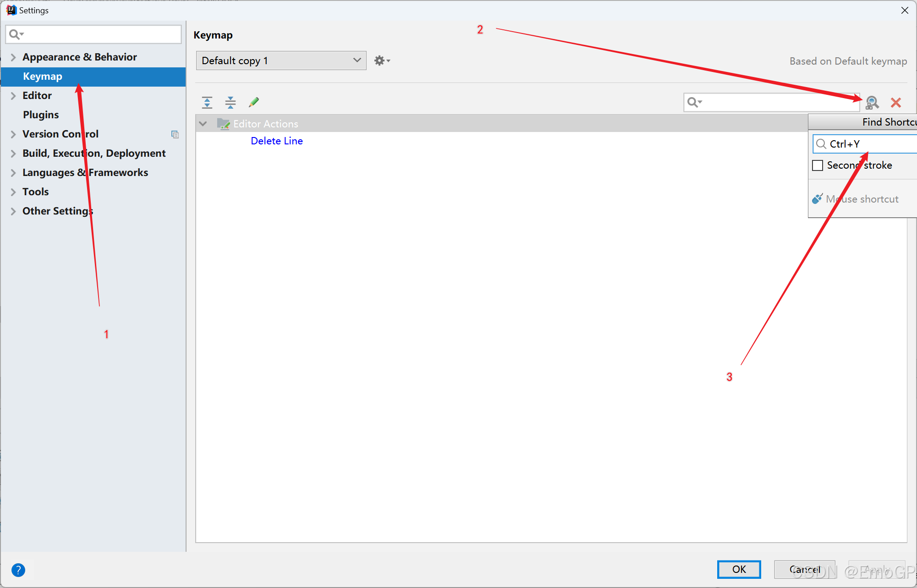Click the Expand All toolbar icon

(x=207, y=102)
